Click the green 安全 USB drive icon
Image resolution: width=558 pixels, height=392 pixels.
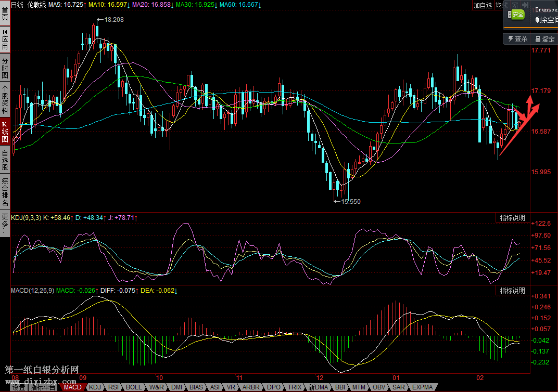517,15
